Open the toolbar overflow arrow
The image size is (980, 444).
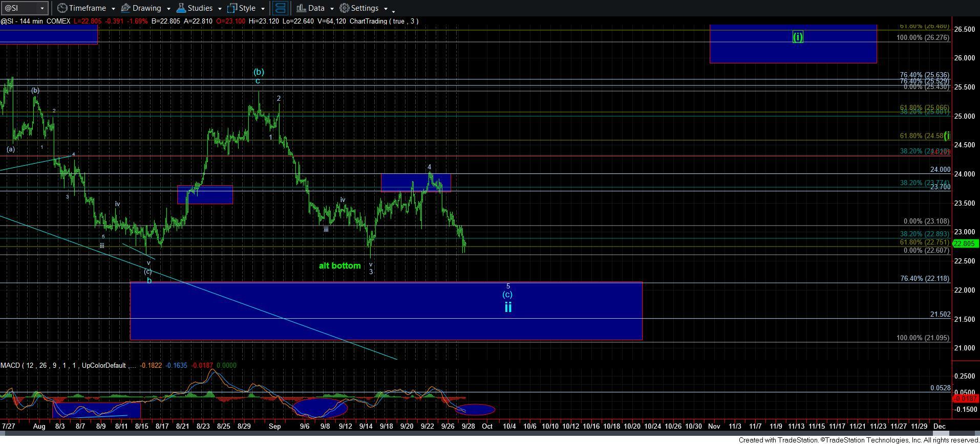[393, 11]
